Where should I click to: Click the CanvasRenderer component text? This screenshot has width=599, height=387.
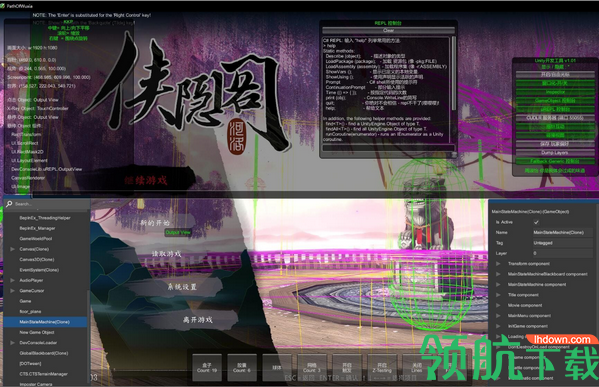[28, 178]
